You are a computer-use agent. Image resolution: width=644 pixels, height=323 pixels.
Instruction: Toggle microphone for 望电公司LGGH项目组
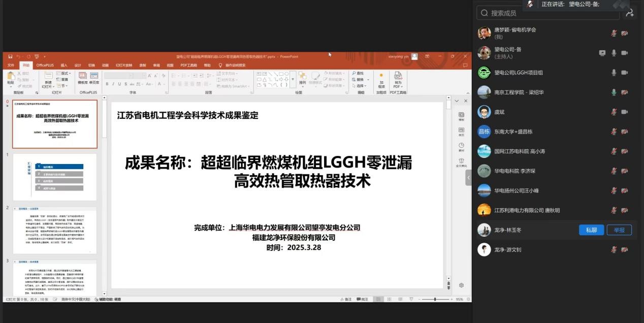click(614, 73)
